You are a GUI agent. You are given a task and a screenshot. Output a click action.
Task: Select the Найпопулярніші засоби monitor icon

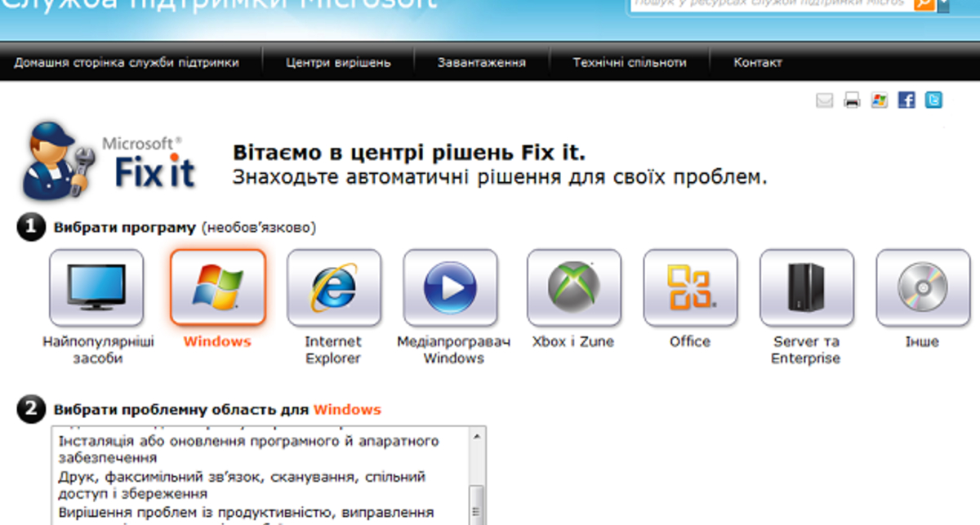click(x=96, y=287)
